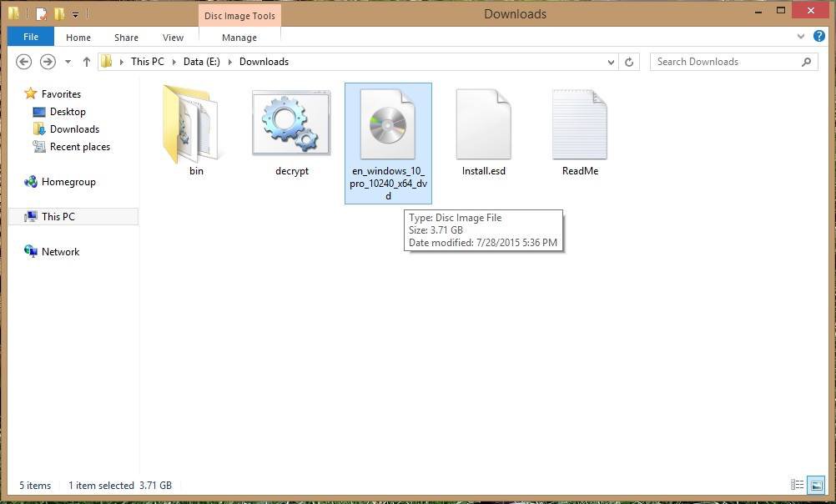The image size is (836, 504).
Task: Open the recent locations dropdown arrow
Action: 68,62
